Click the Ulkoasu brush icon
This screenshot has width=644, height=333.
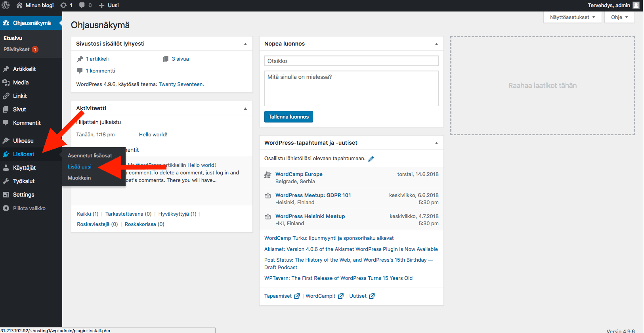[6, 141]
